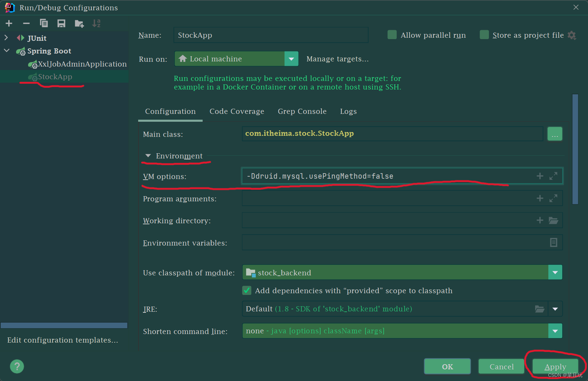Image resolution: width=588 pixels, height=381 pixels.
Task: Open the Environment variables editor
Action: (553, 242)
